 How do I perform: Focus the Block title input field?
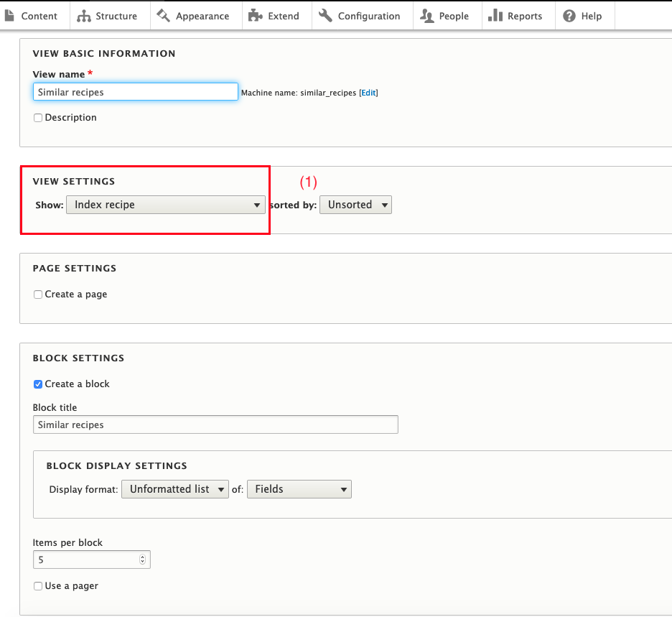[x=215, y=425]
